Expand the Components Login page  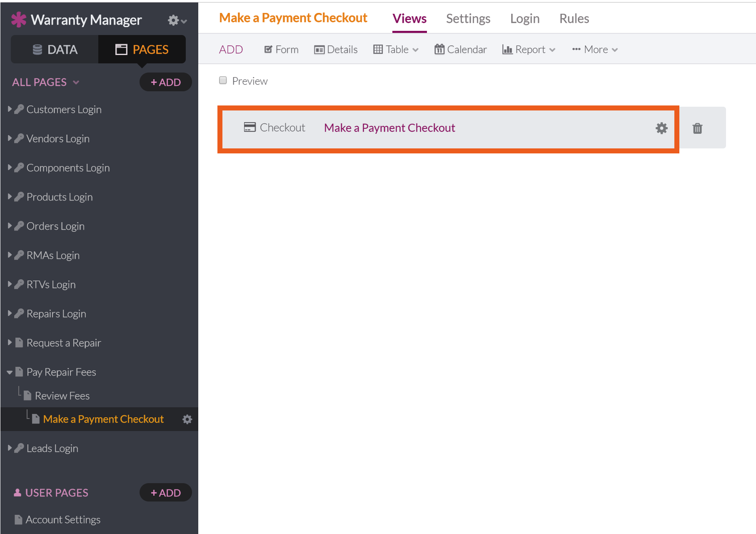[x=10, y=168]
